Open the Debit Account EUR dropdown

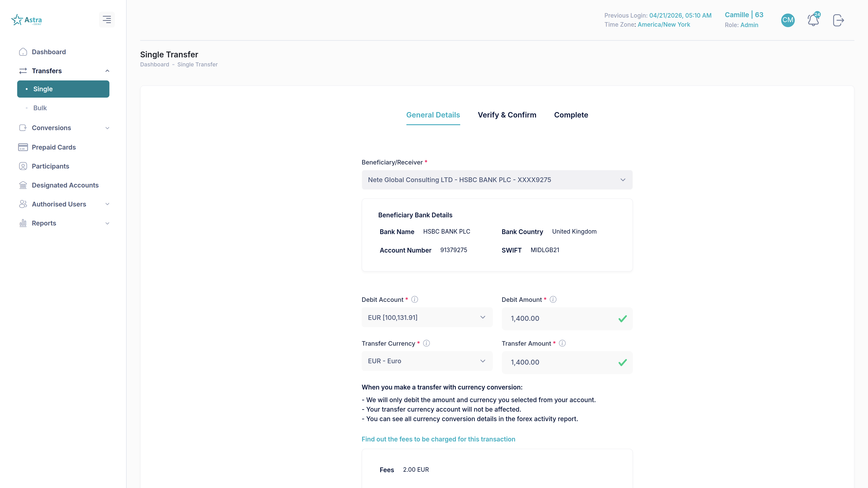[x=427, y=317]
